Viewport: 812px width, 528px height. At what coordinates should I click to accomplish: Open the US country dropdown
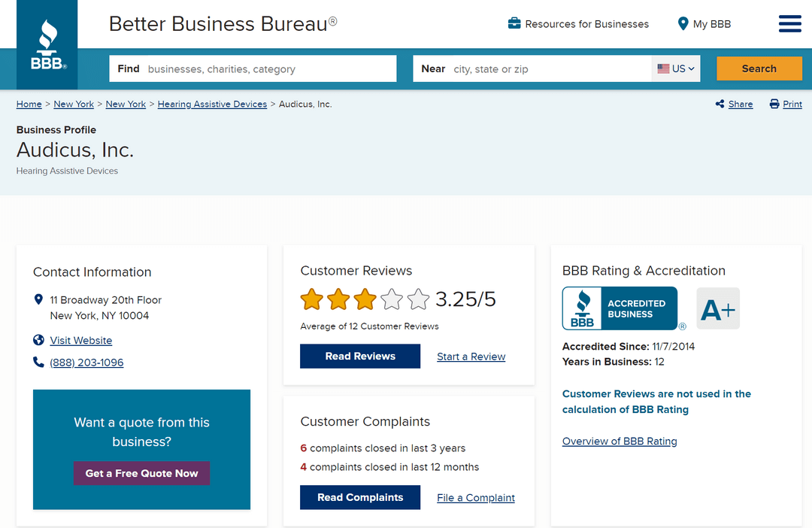(x=676, y=68)
